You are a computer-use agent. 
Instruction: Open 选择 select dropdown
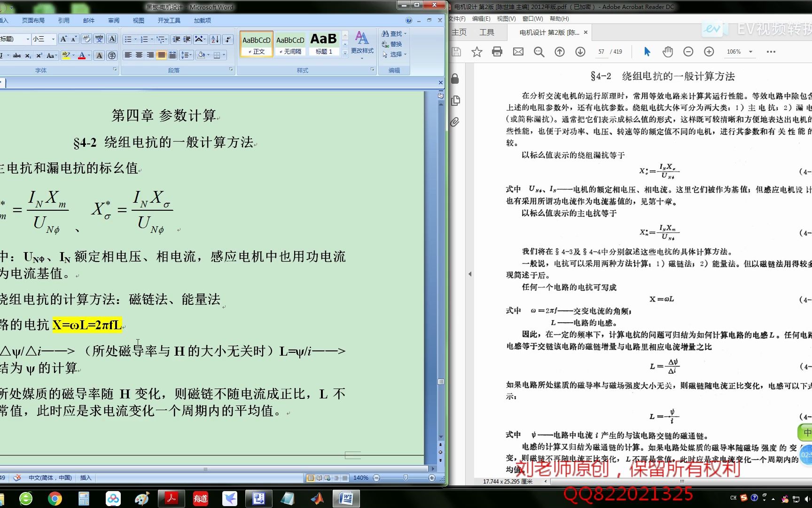point(394,55)
